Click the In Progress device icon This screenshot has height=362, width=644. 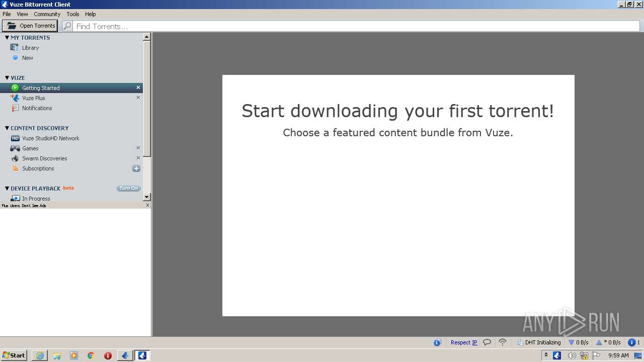[15, 199]
